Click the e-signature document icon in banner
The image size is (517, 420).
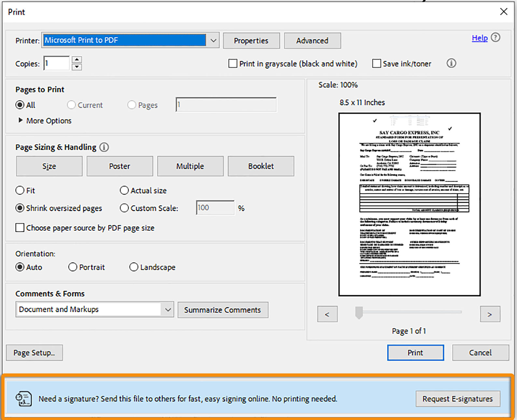24,399
